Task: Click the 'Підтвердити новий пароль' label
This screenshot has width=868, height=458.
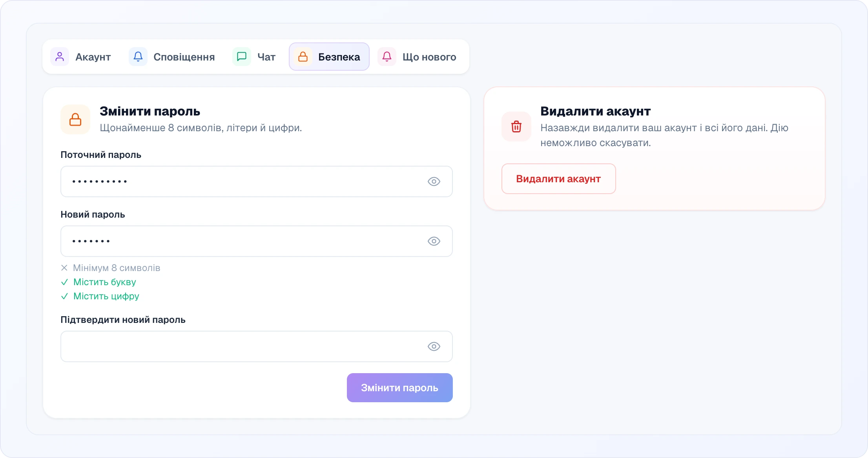Action: tap(123, 320)
